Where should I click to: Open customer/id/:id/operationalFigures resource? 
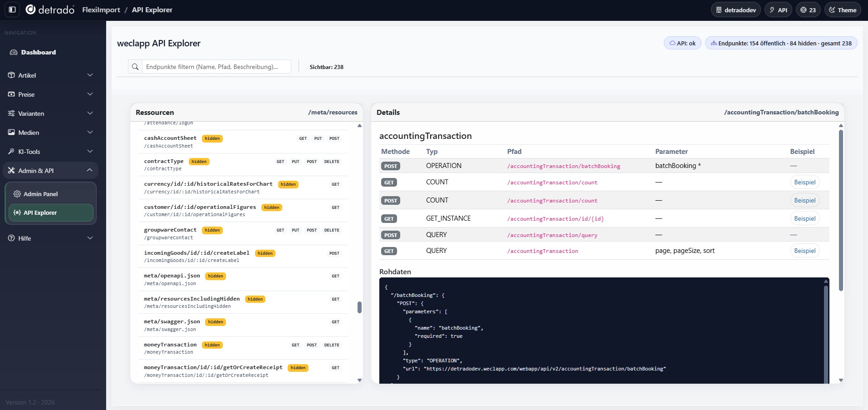243,211
